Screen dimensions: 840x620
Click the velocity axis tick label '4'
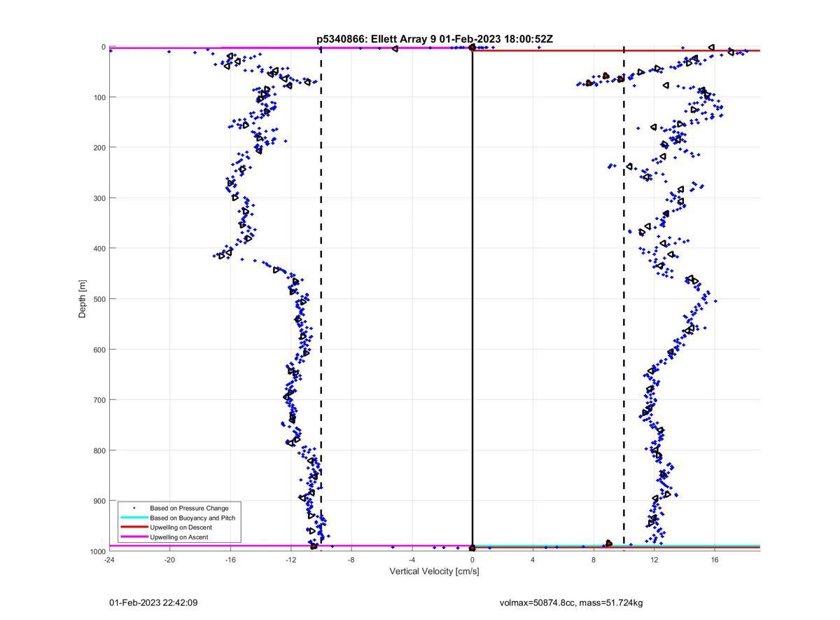coord(533,560)
